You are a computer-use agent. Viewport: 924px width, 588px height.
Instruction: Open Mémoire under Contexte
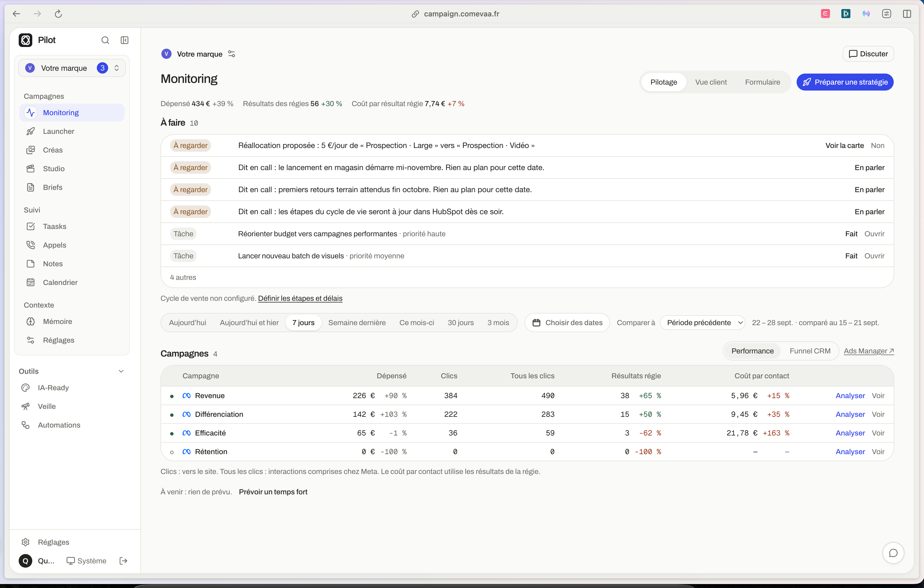[72, 321]
